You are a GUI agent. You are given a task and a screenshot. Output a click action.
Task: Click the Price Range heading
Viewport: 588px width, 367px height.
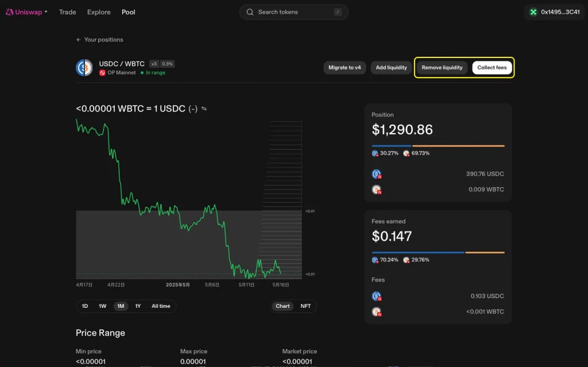[x=100, y=333]
